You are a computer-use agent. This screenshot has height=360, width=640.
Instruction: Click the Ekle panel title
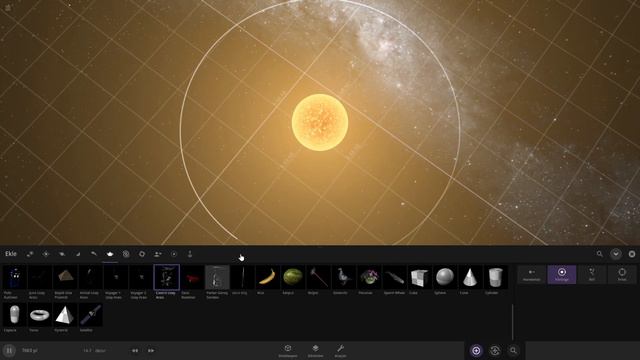click(x=11, y=254)
